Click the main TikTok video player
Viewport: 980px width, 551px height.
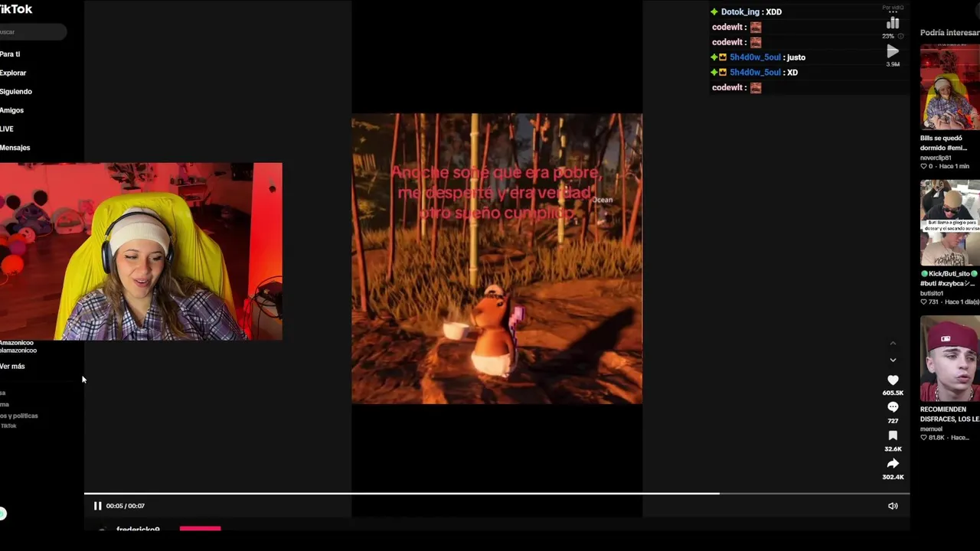[497, 259]
